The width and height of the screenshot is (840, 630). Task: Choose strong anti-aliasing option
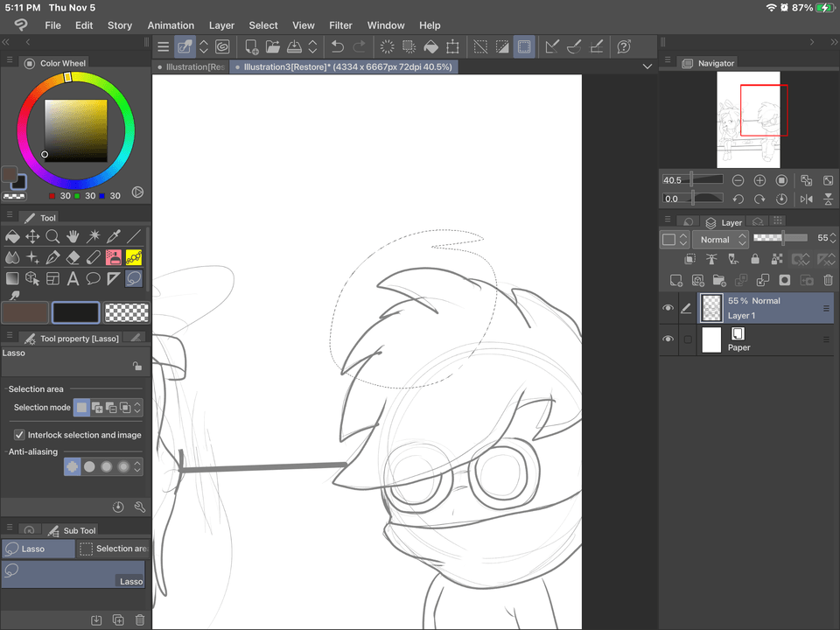point(123,466)
